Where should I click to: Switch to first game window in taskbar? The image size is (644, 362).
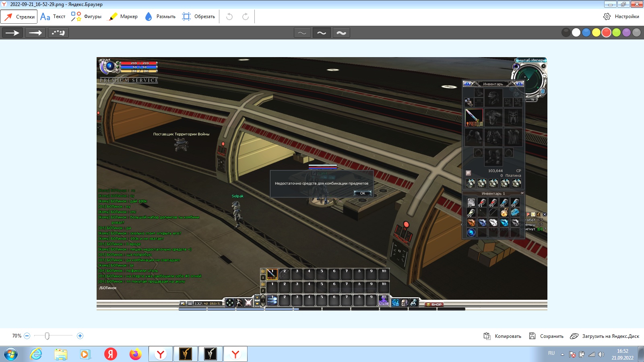186,354
